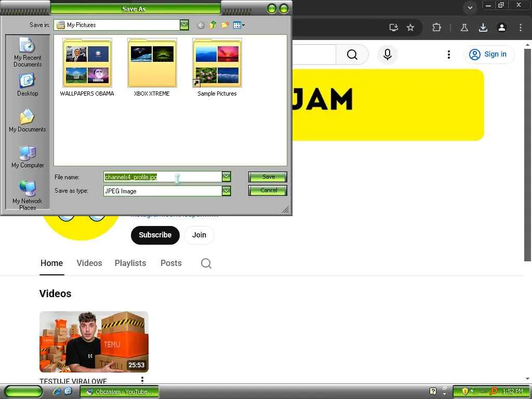Switch to the Posts channel tab
Viewport: 532px width, 399px height.
[x=171, y=263]
